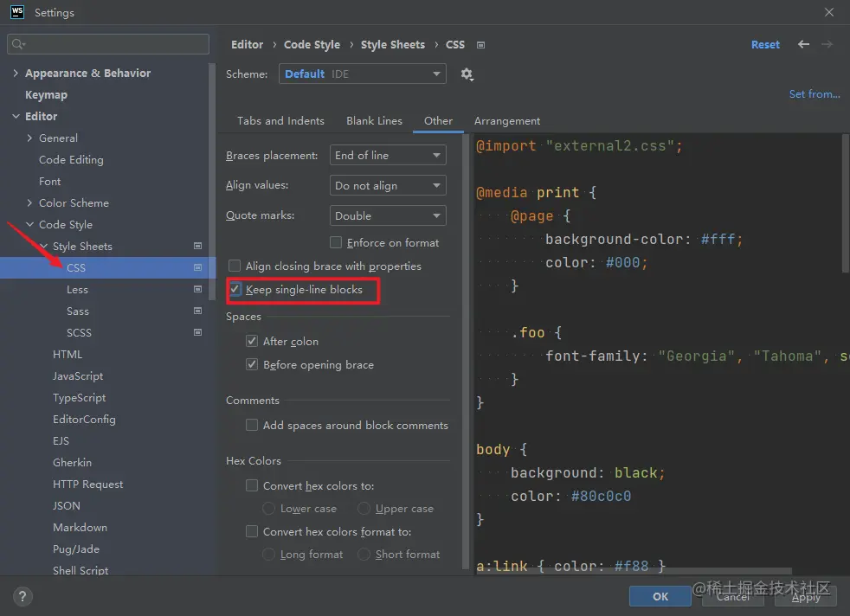Screen dimensions: 850x616
Task: Click the Apply button
Action: pos(806,596)
